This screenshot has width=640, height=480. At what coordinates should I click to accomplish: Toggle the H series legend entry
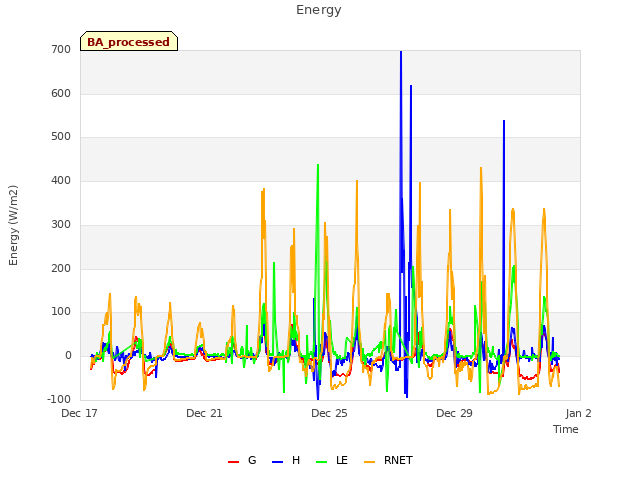pos(286,460)
